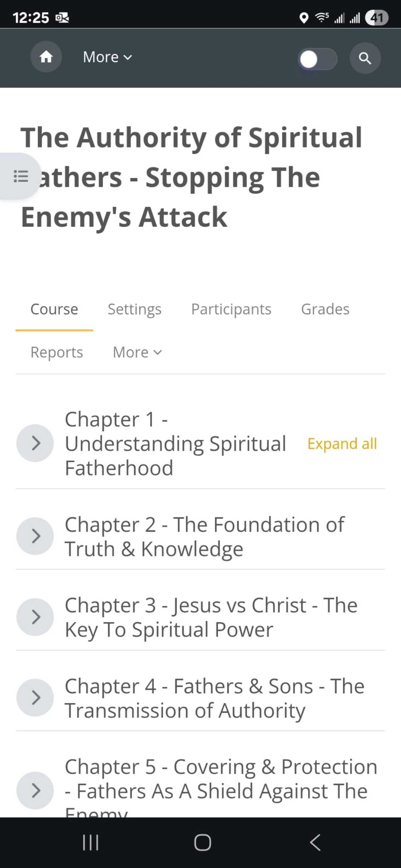The width and height of the screenshot is (401, 868).
Task: Expand Chapter 2 section chevron
Action: [36, 536]
